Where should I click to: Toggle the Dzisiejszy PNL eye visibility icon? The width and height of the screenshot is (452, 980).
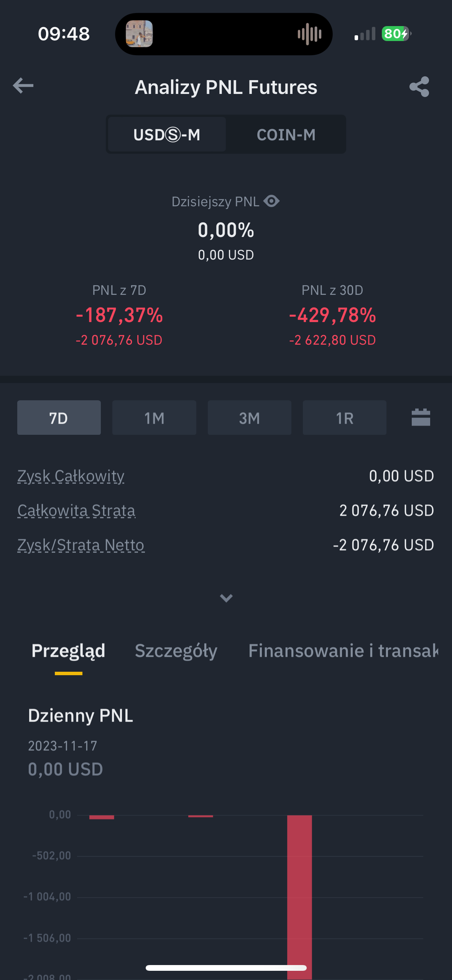pyautogui.click(x=271, y=201)
